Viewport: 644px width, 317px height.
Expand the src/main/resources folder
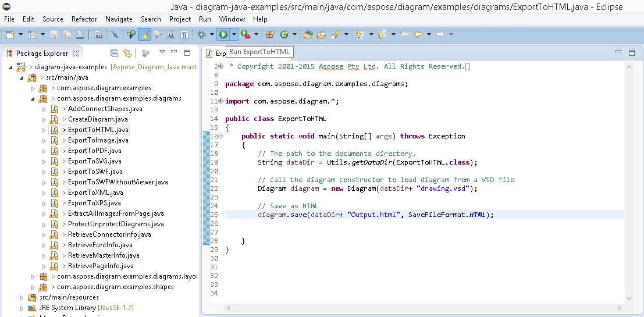pyautogui.click(x=22, y=297)
